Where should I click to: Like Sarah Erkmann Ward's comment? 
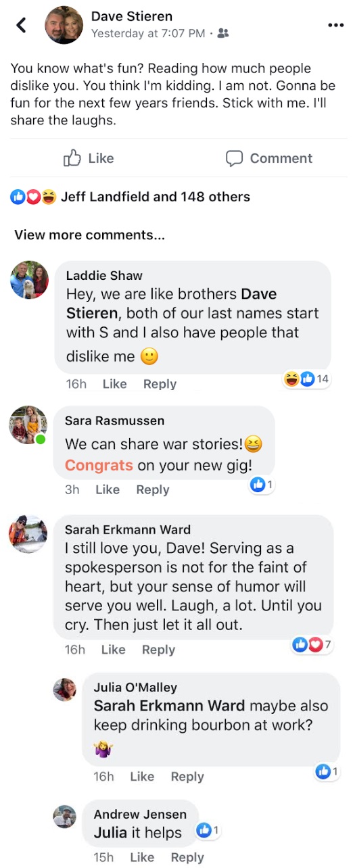[x=113, y=649]
